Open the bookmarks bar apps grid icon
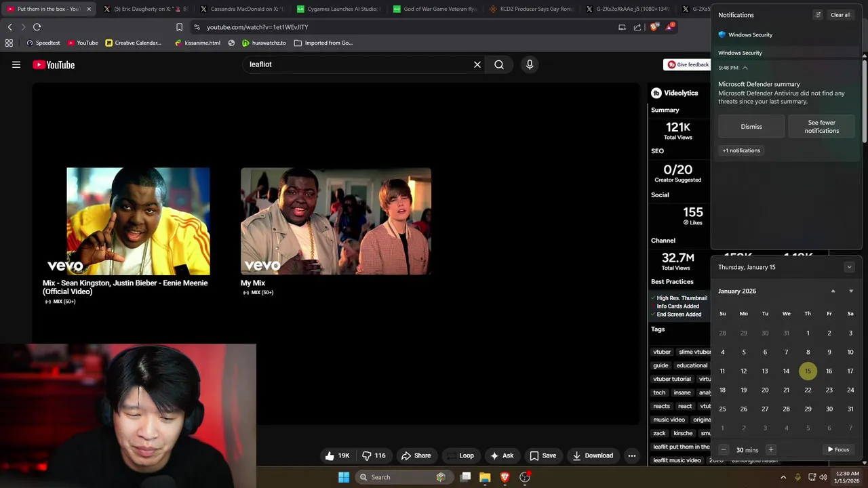The height and width of the screenshot is (488, 868). pyautogui.click(x=9, y=43)
